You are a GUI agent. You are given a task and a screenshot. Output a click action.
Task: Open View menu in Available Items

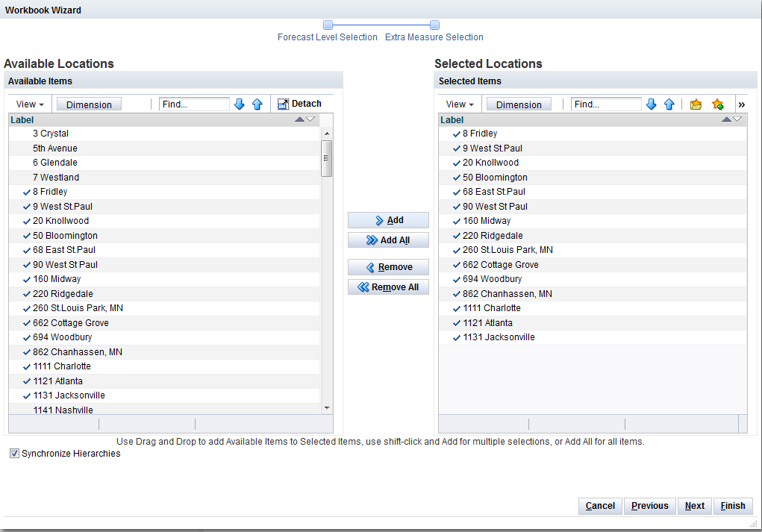tap(30, 104)
